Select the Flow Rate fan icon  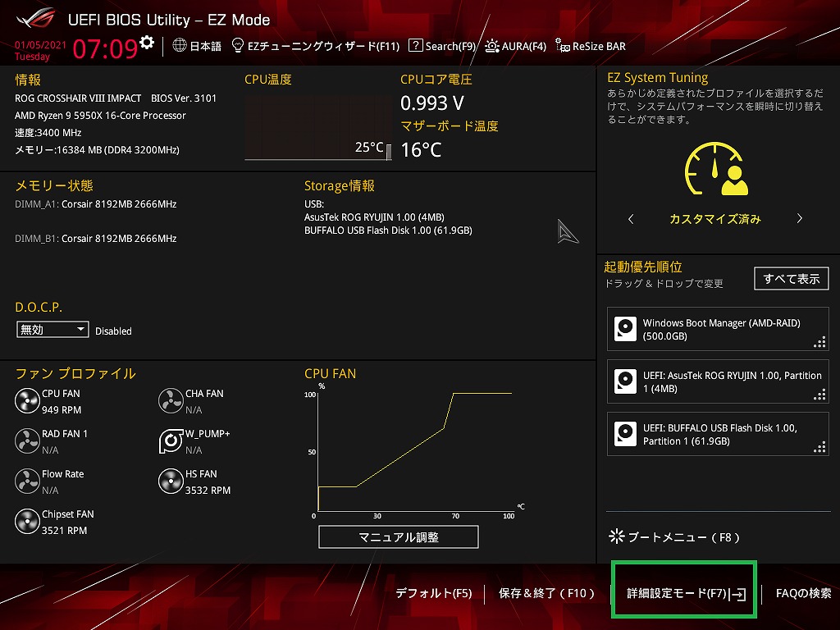pos(27,482)
